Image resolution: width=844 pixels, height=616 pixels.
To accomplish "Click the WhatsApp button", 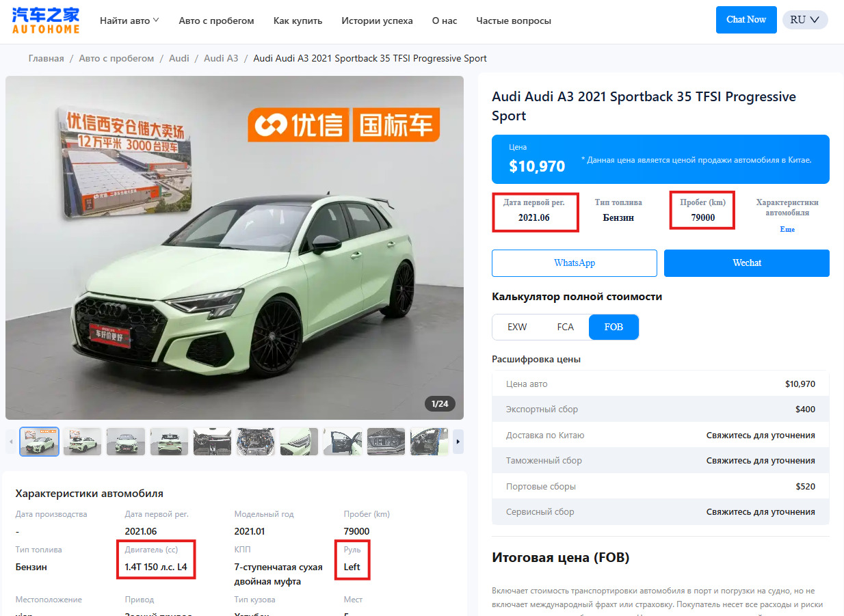I will click(x=575, y=263).
